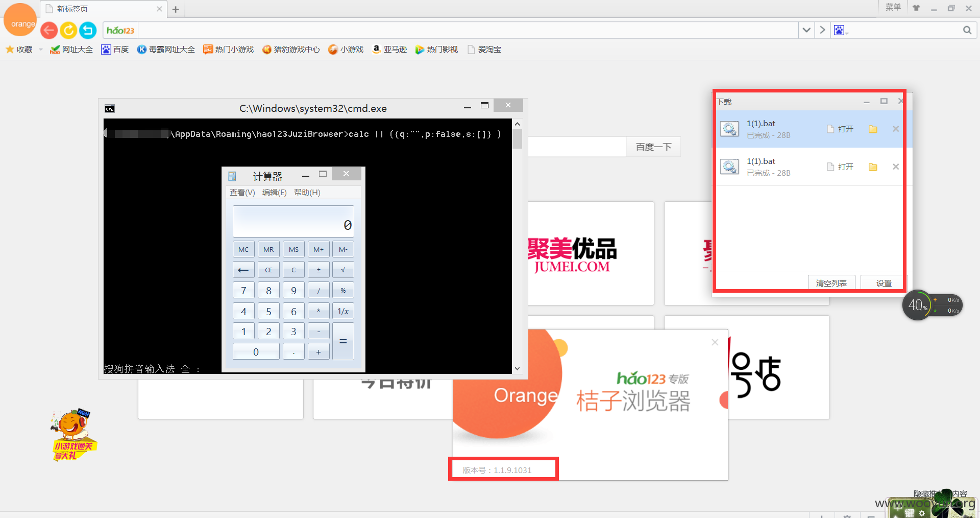
Task: Open 网址大全 bookmark
Action: point(71,50)
